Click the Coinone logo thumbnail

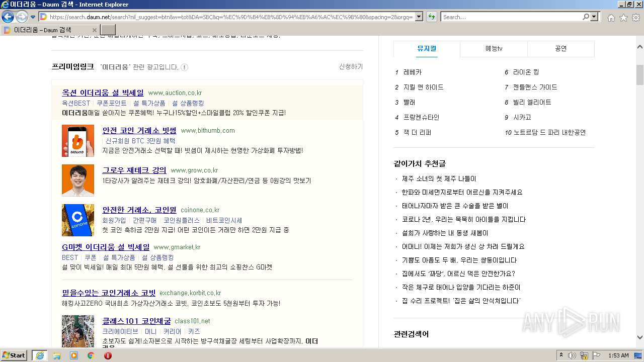pos(78,220)
